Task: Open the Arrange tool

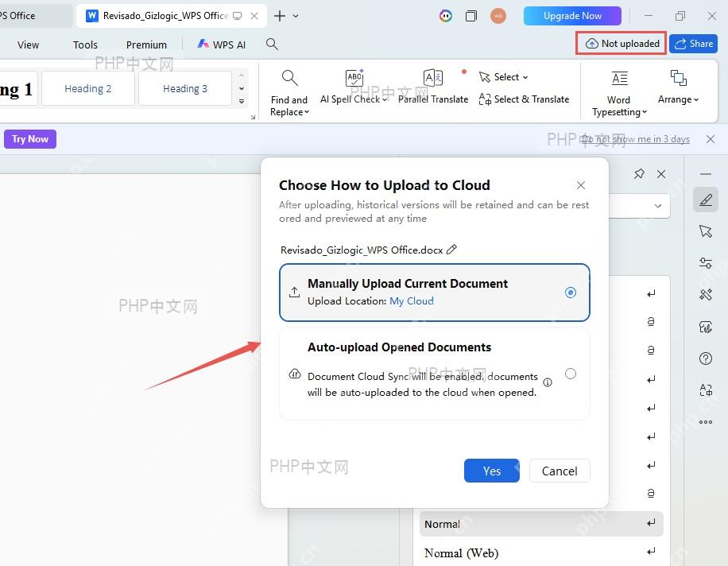Action: click(678, 87)
